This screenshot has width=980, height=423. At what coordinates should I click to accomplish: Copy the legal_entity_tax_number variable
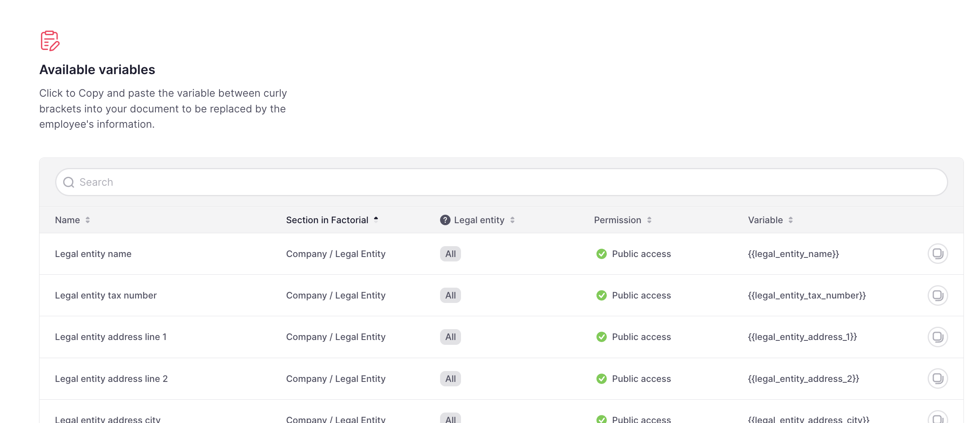click(937, 295)
